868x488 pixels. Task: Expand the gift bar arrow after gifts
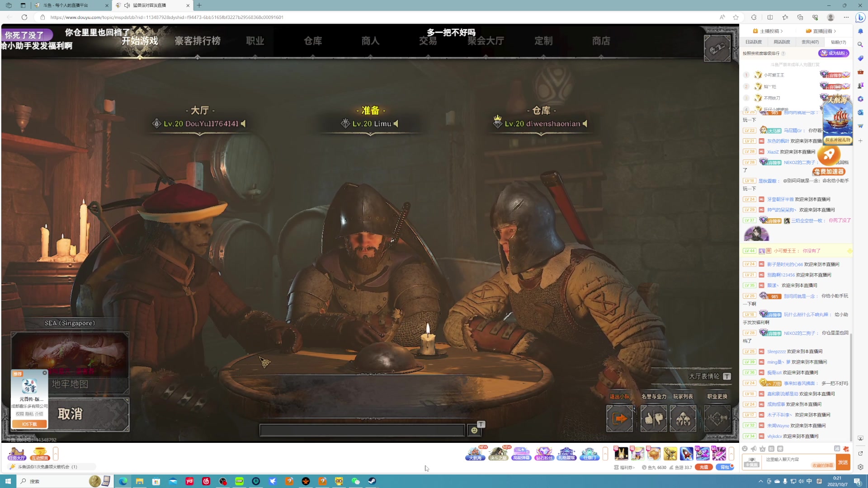731,453
